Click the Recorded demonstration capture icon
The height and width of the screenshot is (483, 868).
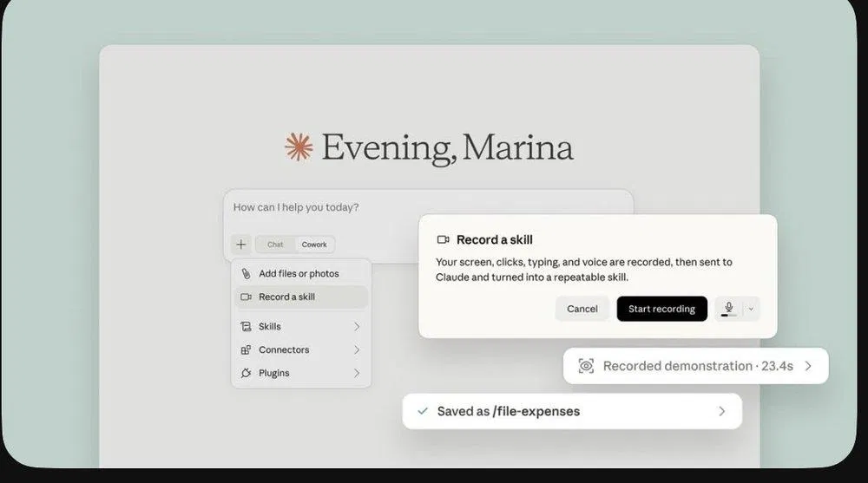point(586,366)
